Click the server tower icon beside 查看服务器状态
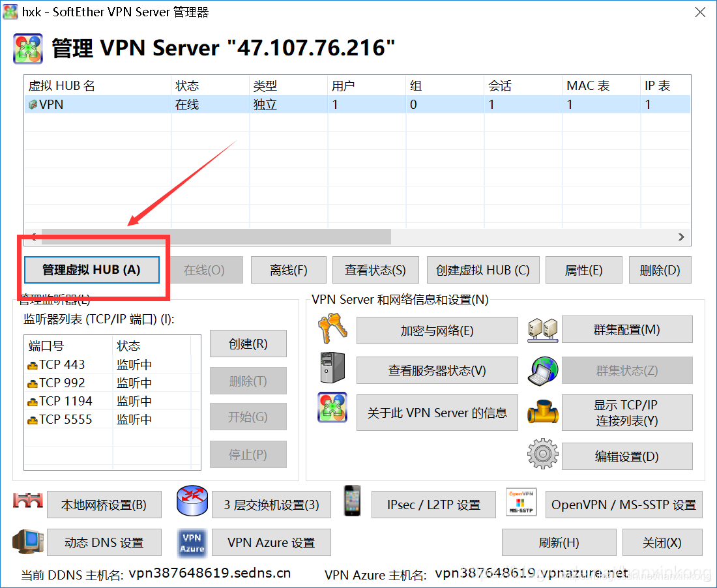This screenshot has width=717, height=588. point(332,367)
